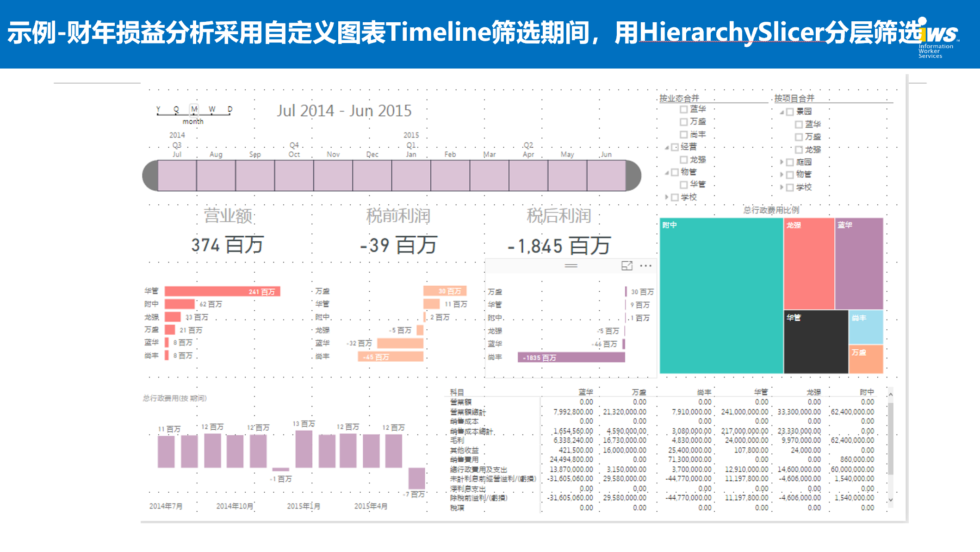Switch Timeline granularity to Y (year)
This screenshot has width=980, height=552.
pyautogui.click(x=158, y=110)
